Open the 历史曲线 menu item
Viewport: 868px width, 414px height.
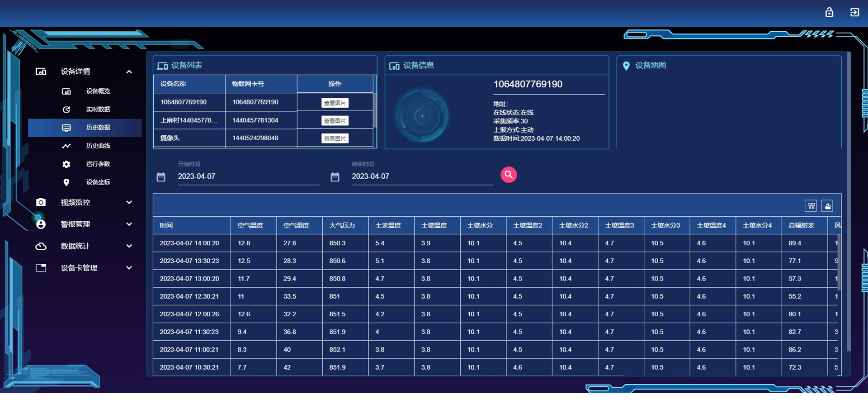pyautogui.click(x=98, y=146)
